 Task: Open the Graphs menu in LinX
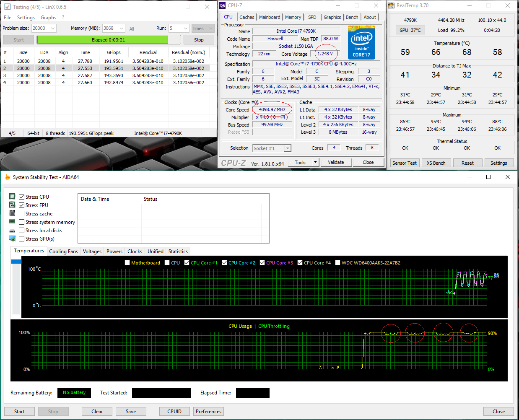[48, 18]
